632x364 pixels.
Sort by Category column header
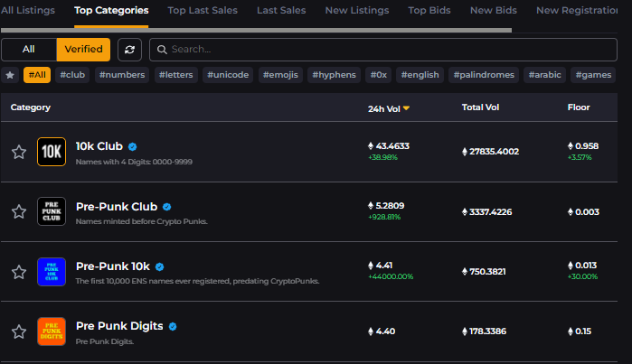31,107
